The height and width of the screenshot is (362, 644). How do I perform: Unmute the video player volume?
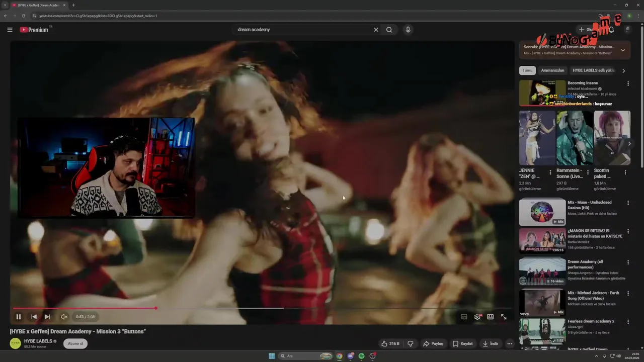tap(64, 317)
